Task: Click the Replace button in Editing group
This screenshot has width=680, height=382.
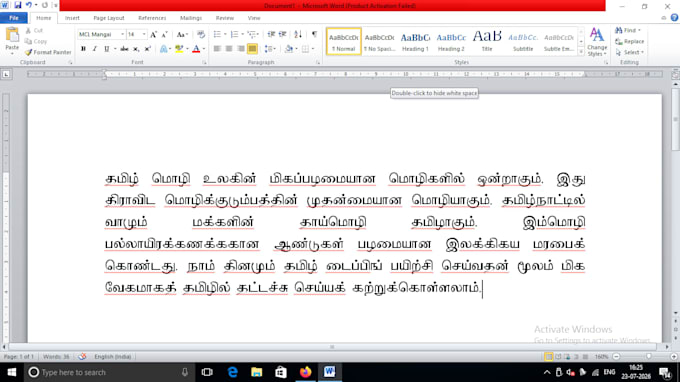Action: point(630,42)
